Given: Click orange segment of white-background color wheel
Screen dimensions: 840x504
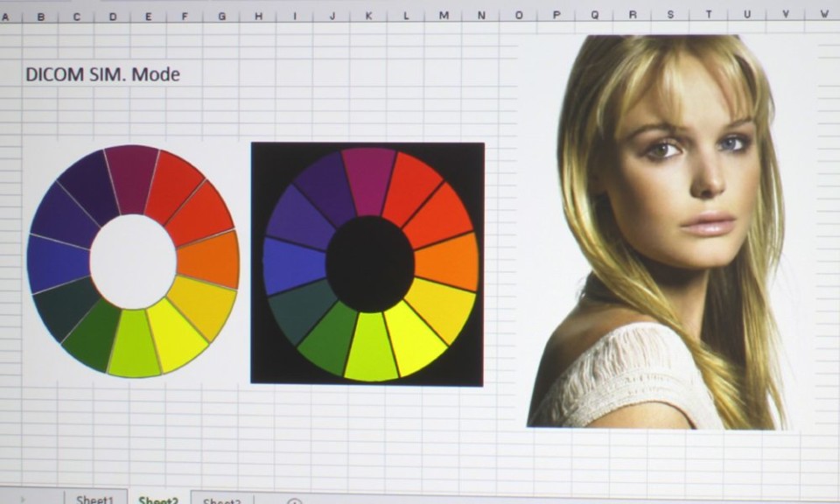Looking at the screenshot, I should [210, 259].
